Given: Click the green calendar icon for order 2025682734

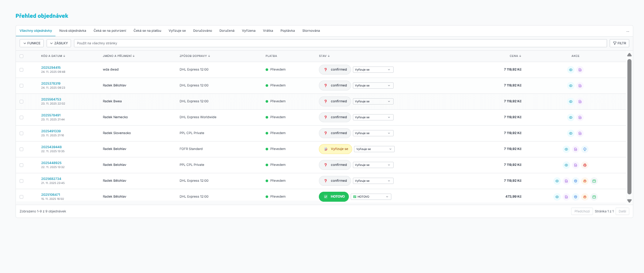Looking at the screenshot, I should coord(594,181).
